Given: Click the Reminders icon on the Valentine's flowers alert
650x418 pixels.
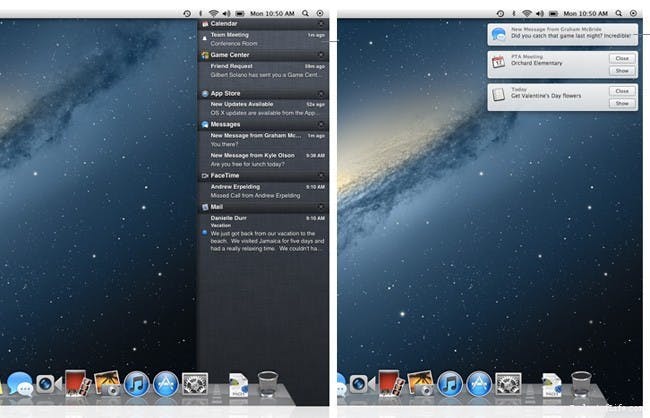Looking at the screenshot, I should pos(498,95).
